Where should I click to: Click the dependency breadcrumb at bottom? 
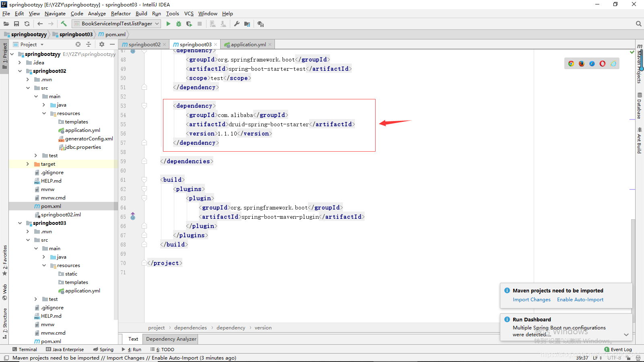coord(231,328)
